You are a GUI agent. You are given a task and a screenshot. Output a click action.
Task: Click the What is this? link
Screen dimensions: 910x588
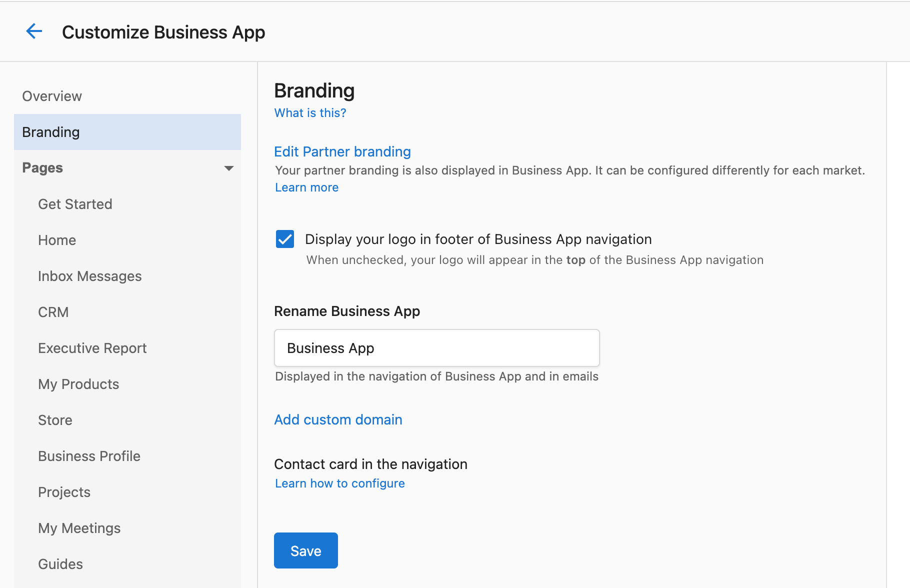pos(310,113)
